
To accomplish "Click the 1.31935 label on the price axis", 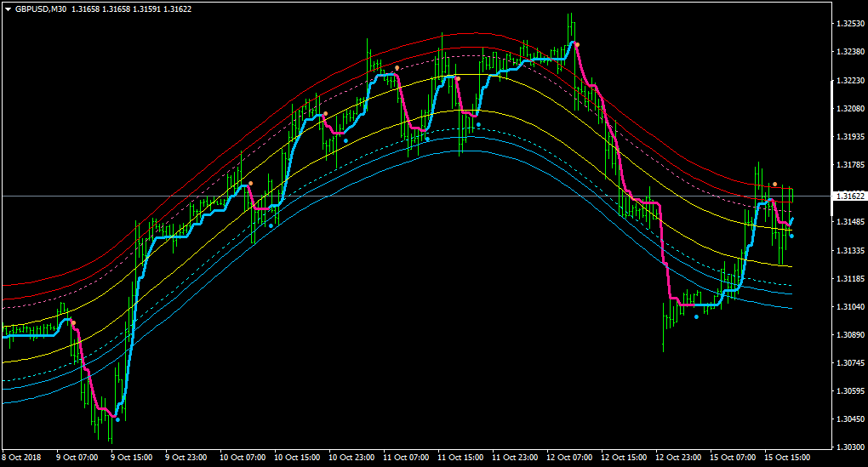I will click(x=850, y=136).
